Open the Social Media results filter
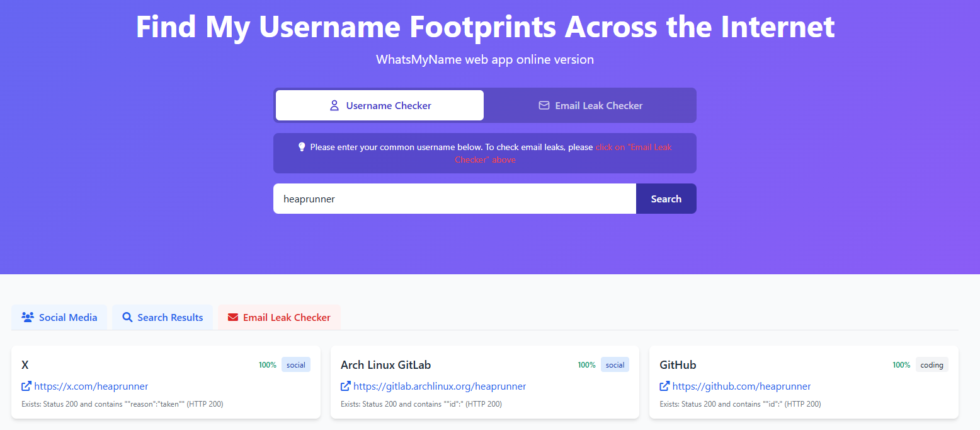 coord(59,317)
